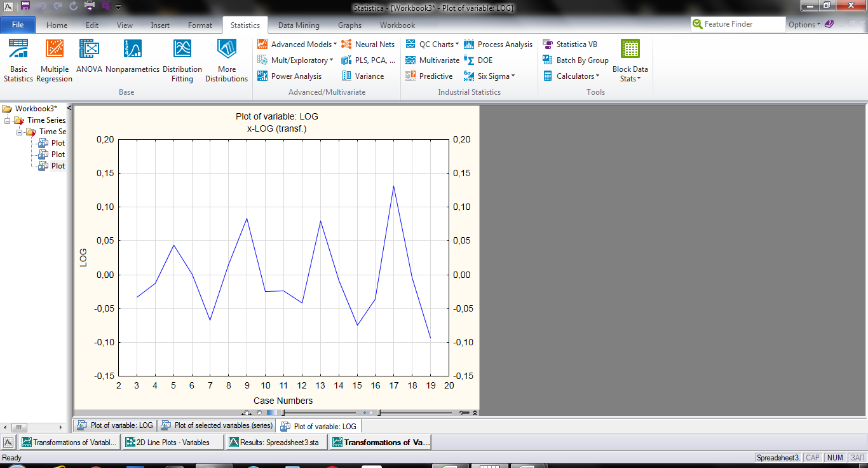Image resolution: width=868 pixels, height=468 pixels.
Task: Open Distribution Fitting tool
Action: click(x=182, y=60)
